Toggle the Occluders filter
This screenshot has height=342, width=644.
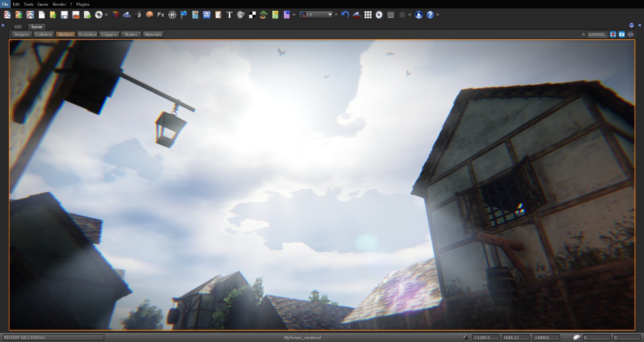(x=87, y=34)
